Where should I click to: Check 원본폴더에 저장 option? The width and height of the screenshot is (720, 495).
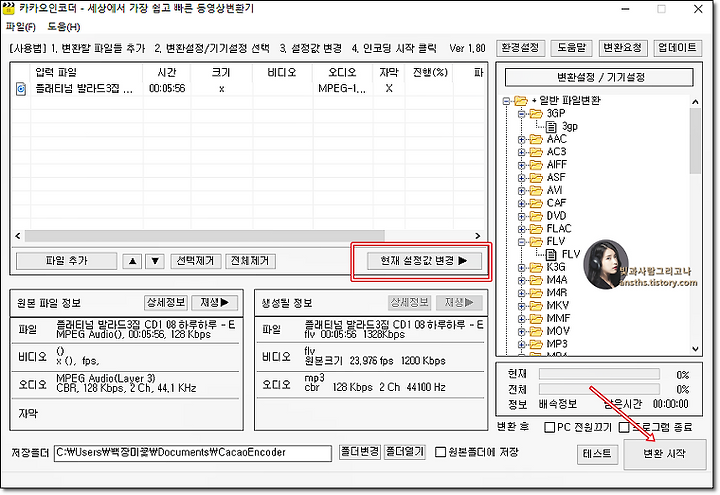440,452
